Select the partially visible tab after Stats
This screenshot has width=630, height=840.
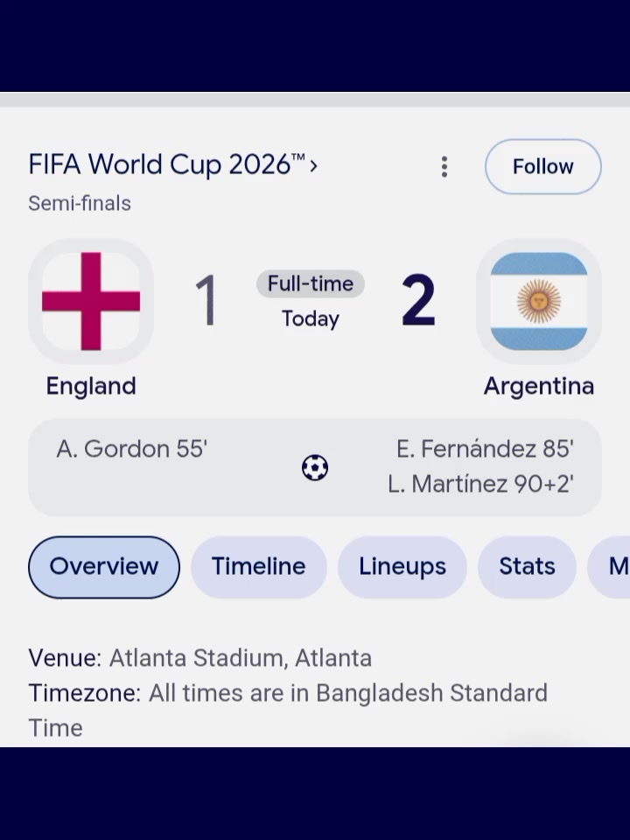(x=609, y=567)
